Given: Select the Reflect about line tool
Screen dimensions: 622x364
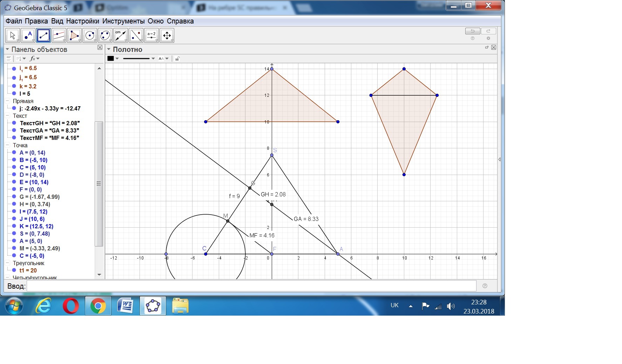Looking at the screenshot, I should (136, 35).
